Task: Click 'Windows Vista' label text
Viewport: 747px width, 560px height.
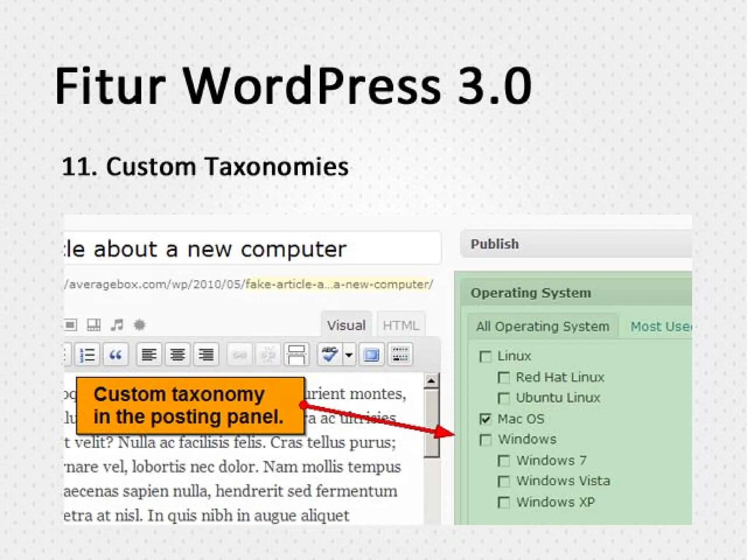Action: pyautogui.click(x=563, y=481)
